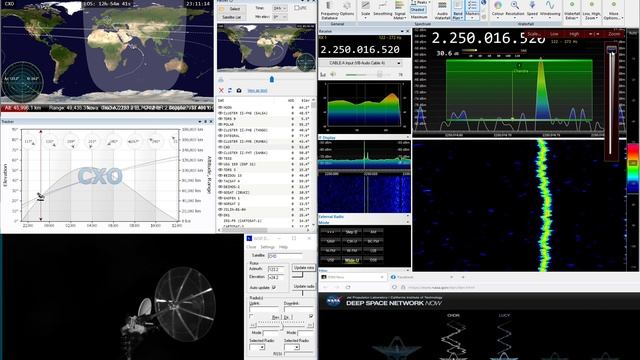Screen dimensions: 640x360
Task: Click the Update rotor button
Action: click(303, 268)
